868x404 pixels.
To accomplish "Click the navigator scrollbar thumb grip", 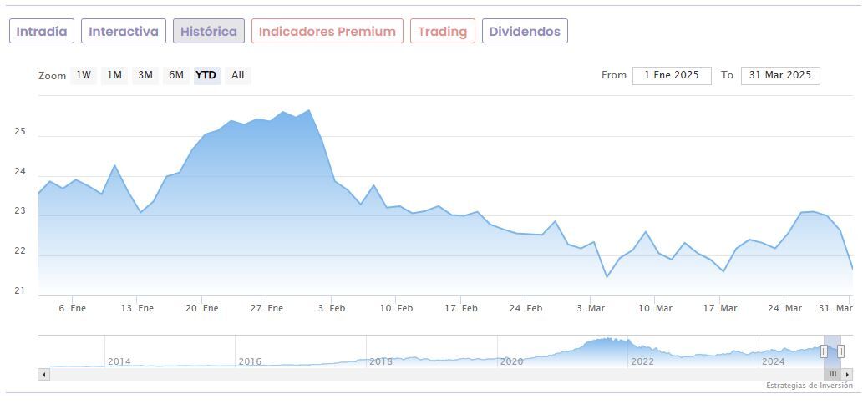I will [x=832, y=374].
